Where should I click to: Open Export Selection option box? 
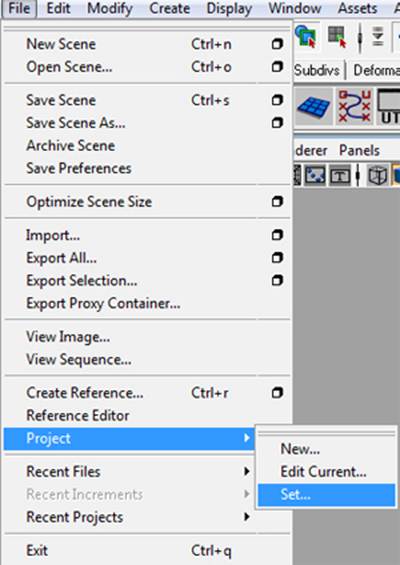pyautogui.click(x=277, y=280)
